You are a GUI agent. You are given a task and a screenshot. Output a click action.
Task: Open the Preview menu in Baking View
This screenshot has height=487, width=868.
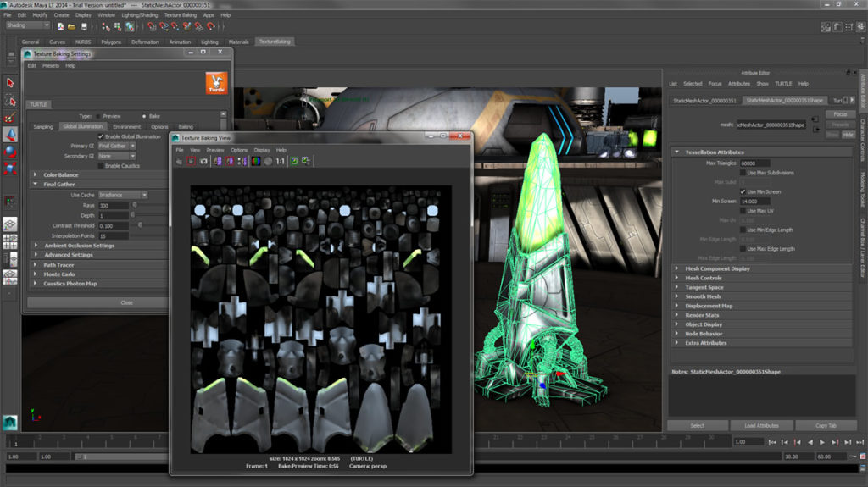click(215, 150)
